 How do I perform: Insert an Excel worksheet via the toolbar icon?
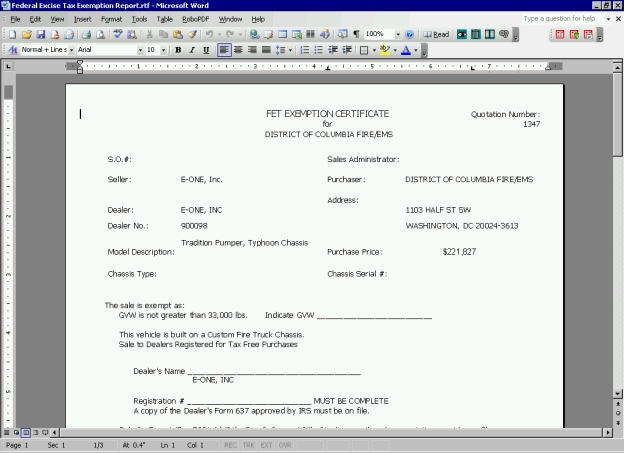point(296,35)
